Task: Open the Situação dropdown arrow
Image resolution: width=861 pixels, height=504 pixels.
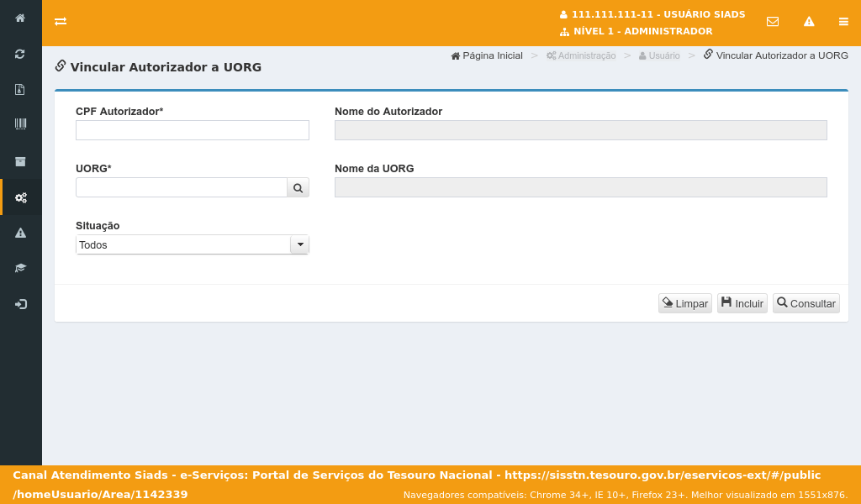Action: coord(300,244)
